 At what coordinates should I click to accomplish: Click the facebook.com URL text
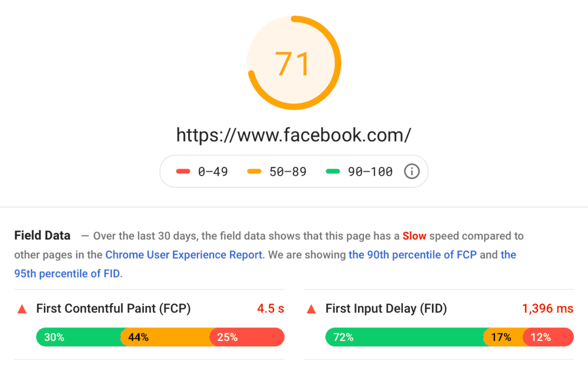pos(294,135)
